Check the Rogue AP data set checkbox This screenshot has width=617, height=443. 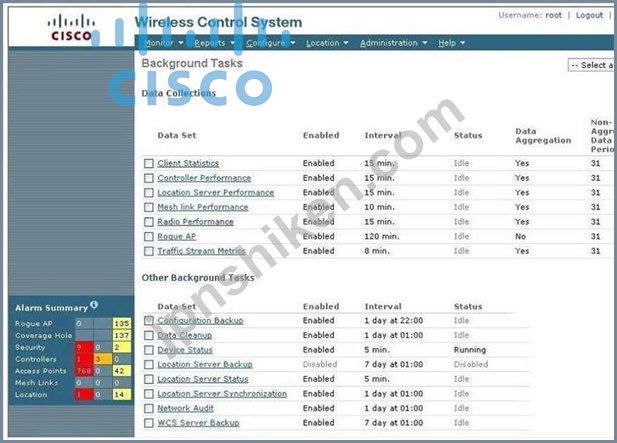pyautogui.click(x=148, y=236)
